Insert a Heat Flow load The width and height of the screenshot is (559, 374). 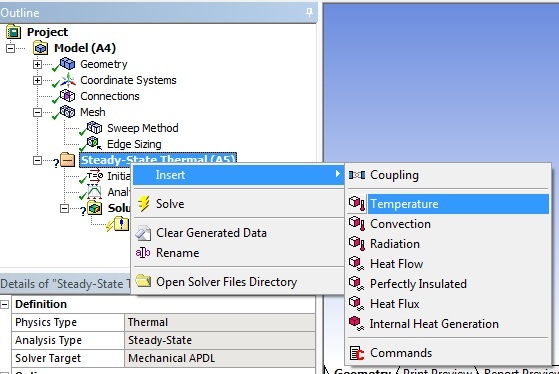(448, 264)
